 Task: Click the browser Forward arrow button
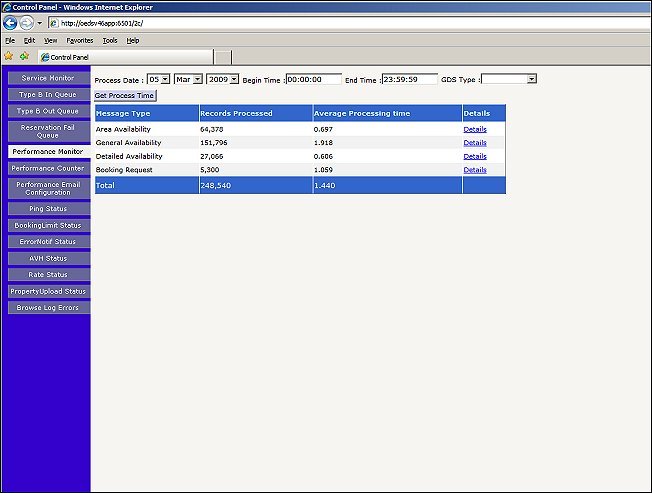point(27,23)
